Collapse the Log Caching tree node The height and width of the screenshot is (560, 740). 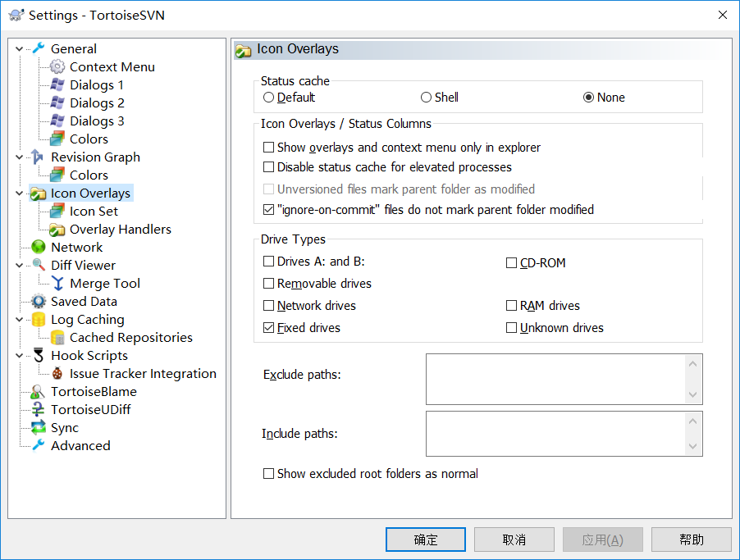tap(20, 320)
